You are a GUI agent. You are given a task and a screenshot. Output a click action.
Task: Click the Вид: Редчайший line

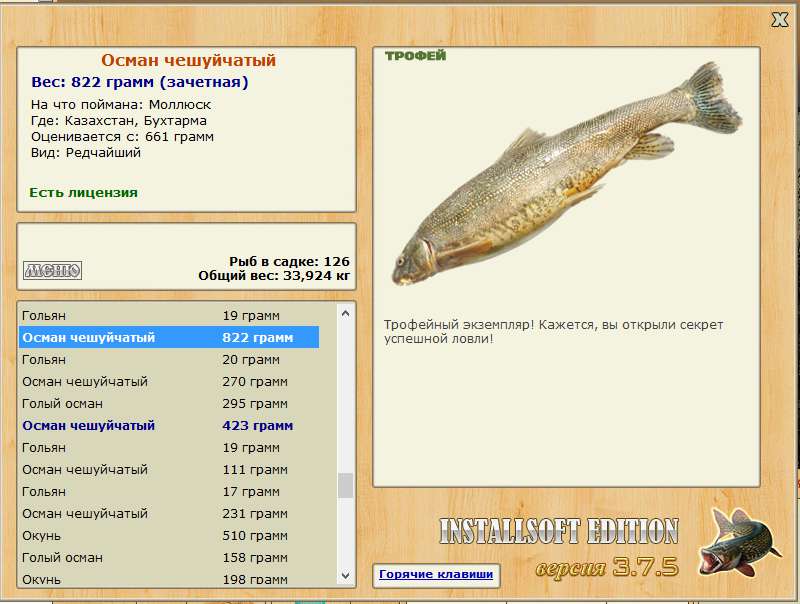[86, 153]
